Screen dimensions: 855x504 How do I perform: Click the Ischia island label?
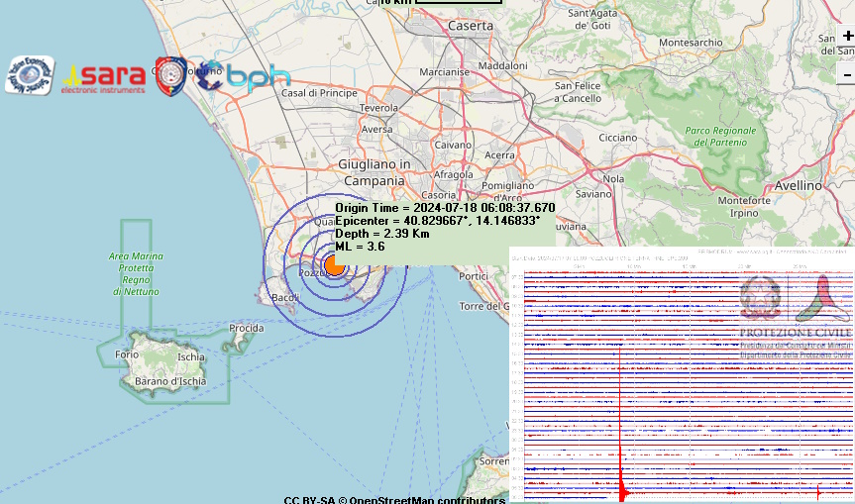(189, 357)
